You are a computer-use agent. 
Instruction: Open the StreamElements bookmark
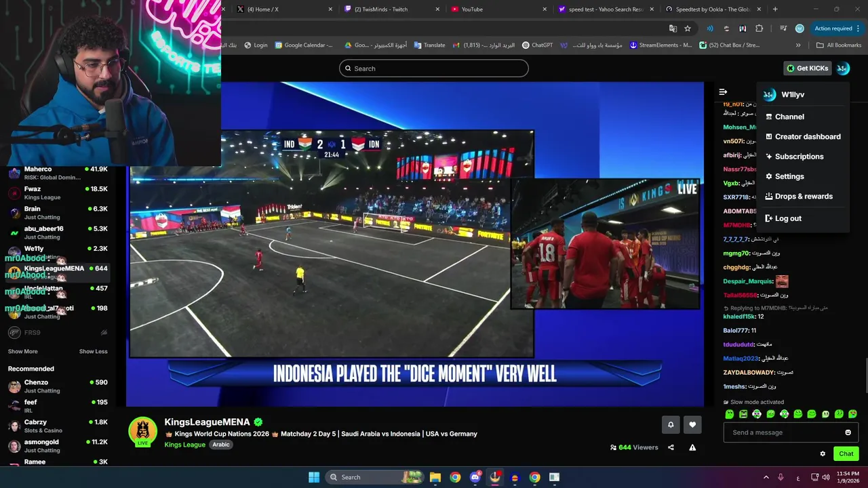[661, 45]
